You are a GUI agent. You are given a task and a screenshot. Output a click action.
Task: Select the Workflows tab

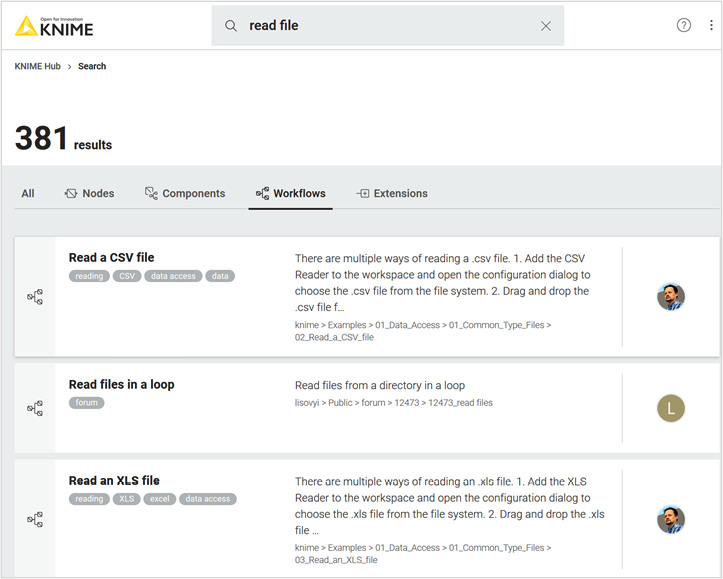coord(290,194)
